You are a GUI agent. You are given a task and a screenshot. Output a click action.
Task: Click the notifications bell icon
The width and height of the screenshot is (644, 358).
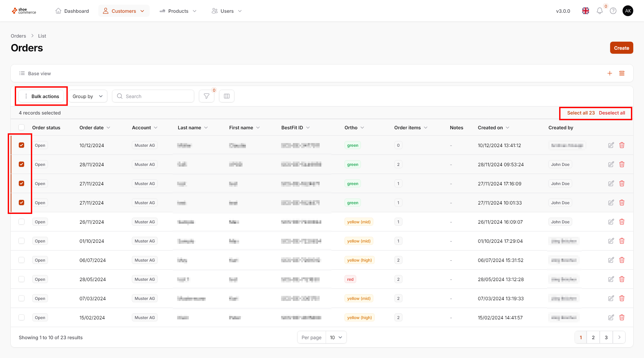click(600, 11)
